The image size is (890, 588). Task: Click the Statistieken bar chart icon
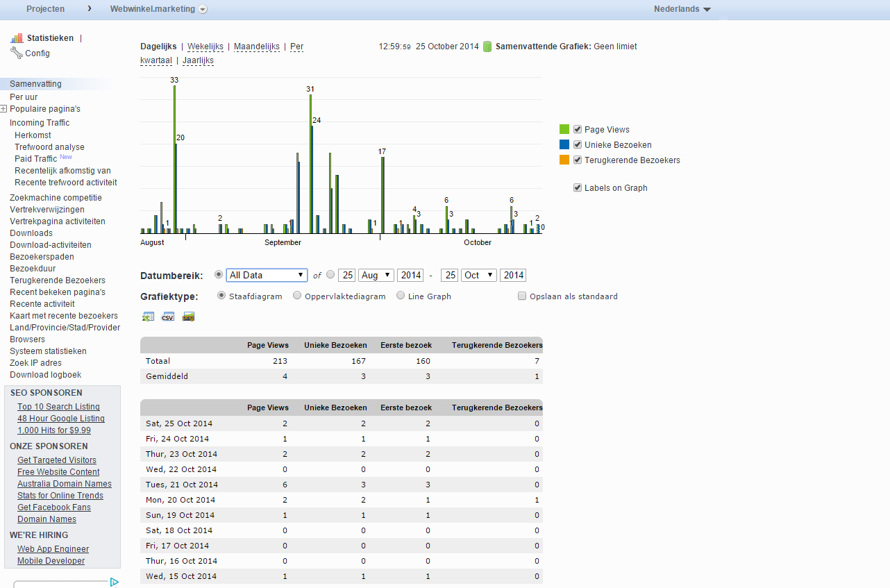coord(17,38)
